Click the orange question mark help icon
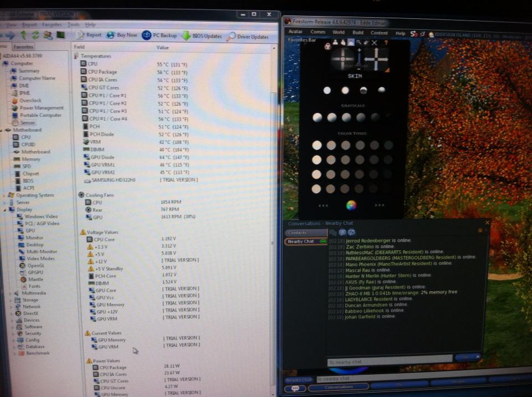Viewport: 532px width, 397px height. pos(386,43)
